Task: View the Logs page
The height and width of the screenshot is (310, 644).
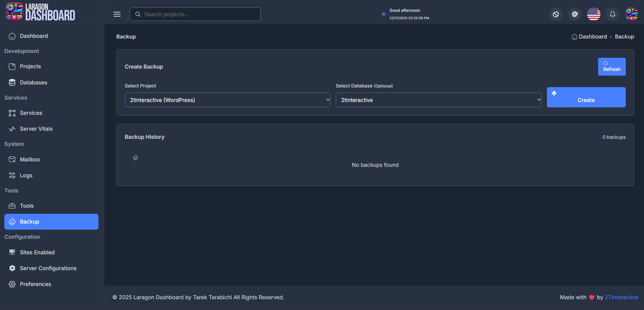Action: 26,175
